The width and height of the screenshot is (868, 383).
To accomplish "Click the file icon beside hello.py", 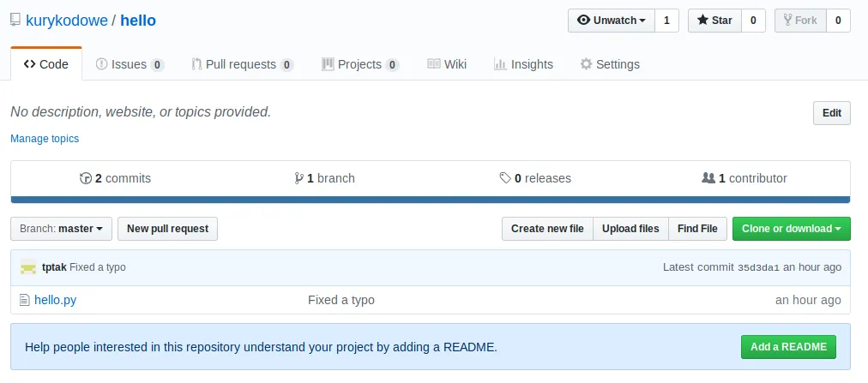I will [x=24, y=300].
